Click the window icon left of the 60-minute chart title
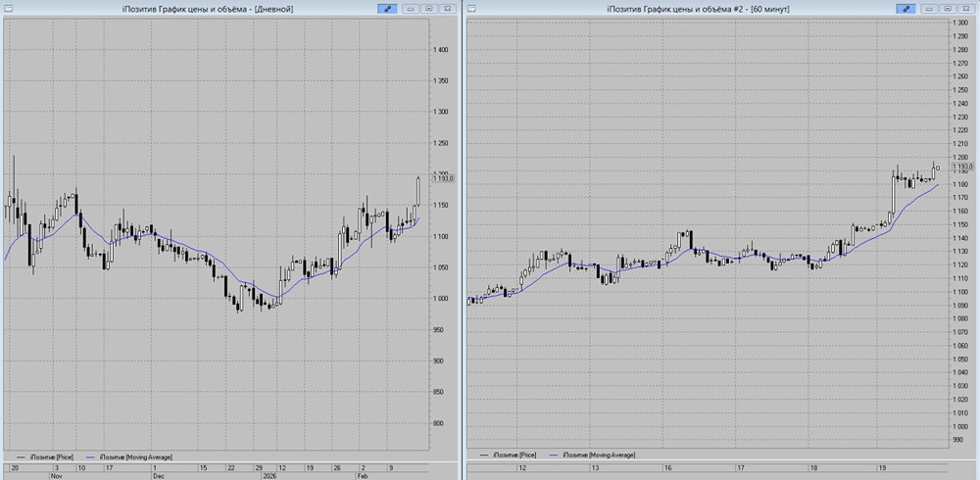Viewport: 980px width, 480px height. [x=473, y=8]
